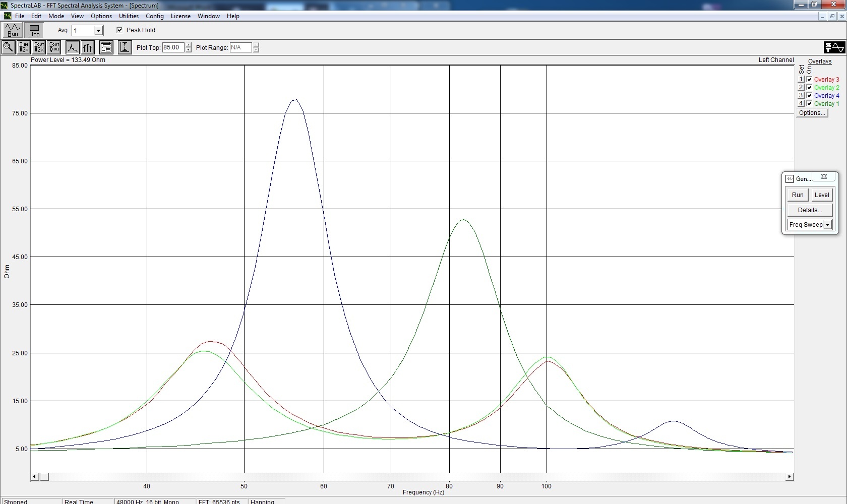This screenshot has height=504, width=847.
Task: Open generator Details dialog
Action: click(810, 210)
